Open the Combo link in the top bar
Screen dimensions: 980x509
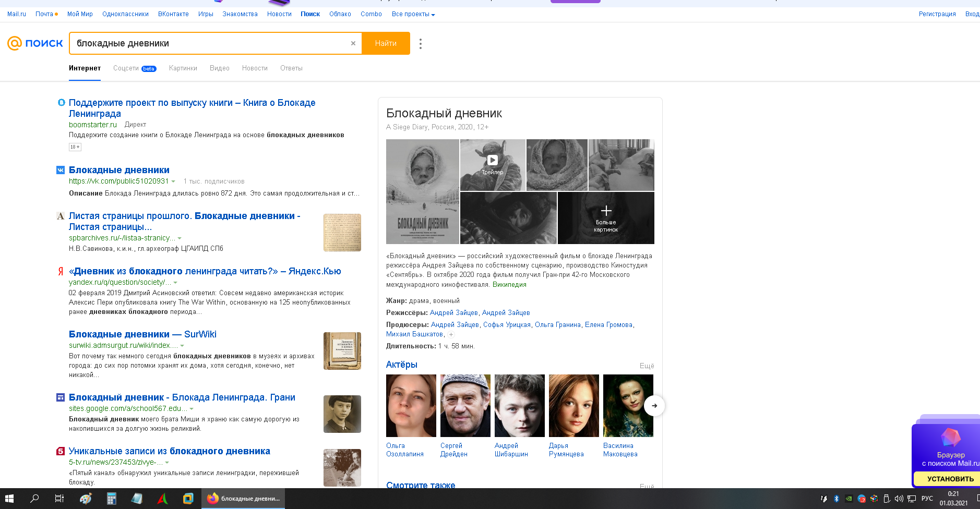click(x=371, y=14)
